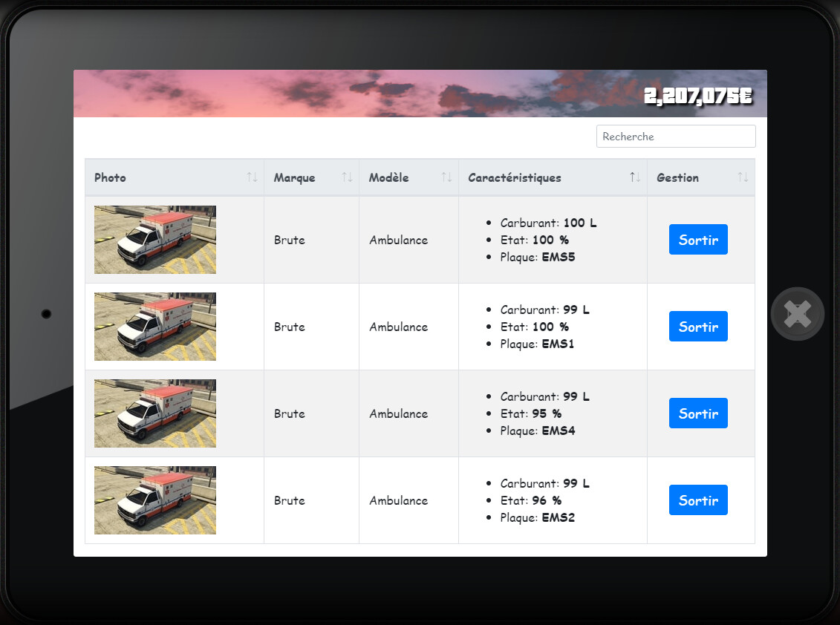840x625 pixels.
Task: Click 'Ambulance' in the EMS1 row
Action: coord(399,327)
